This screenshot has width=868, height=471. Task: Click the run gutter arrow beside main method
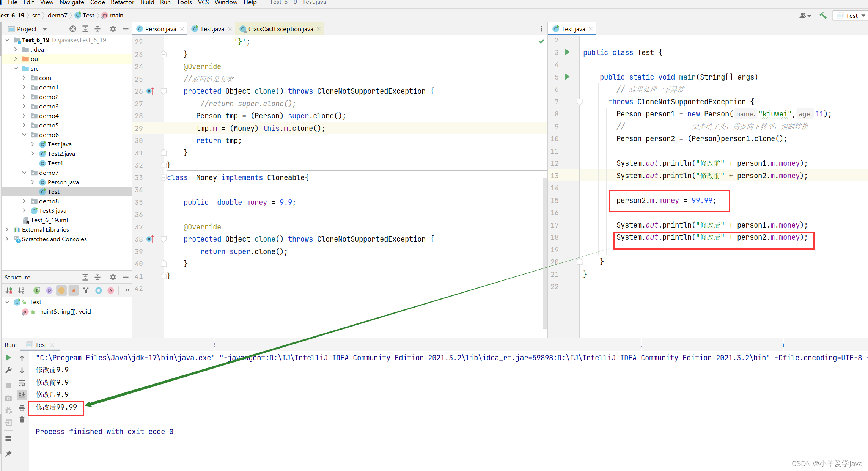pyautogui.click(x=568, y=77)
